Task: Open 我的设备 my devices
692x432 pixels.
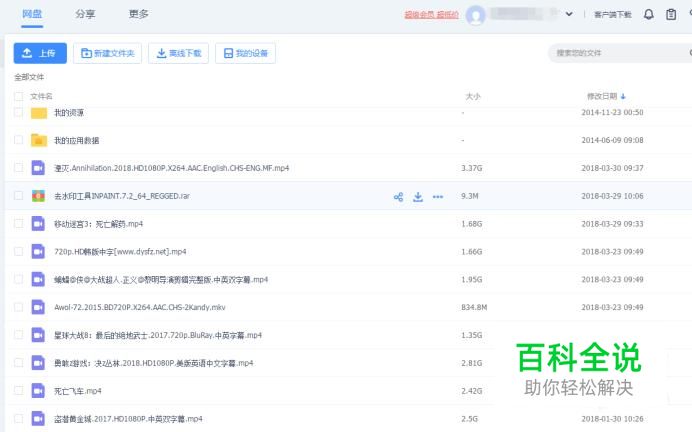Action: click(245, 53)
